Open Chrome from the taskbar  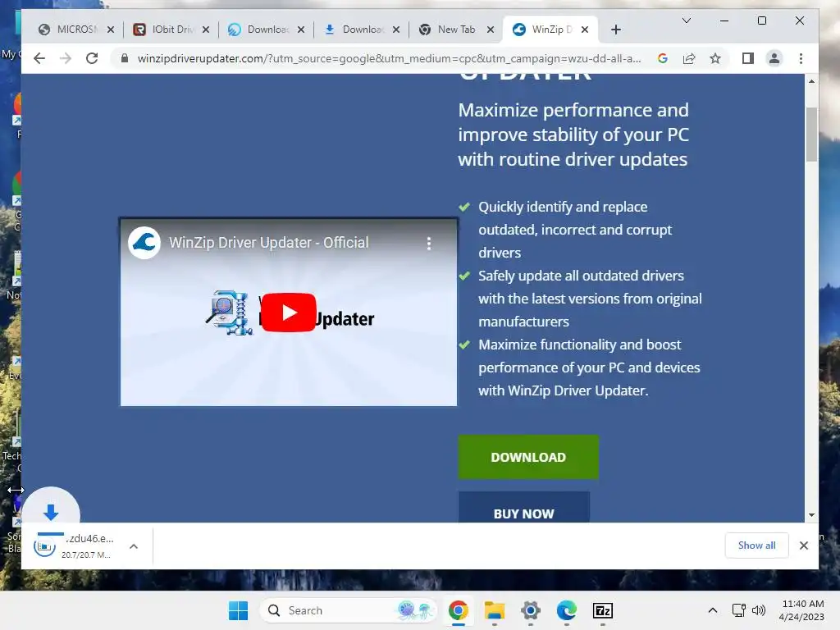(x=458, y=610)
